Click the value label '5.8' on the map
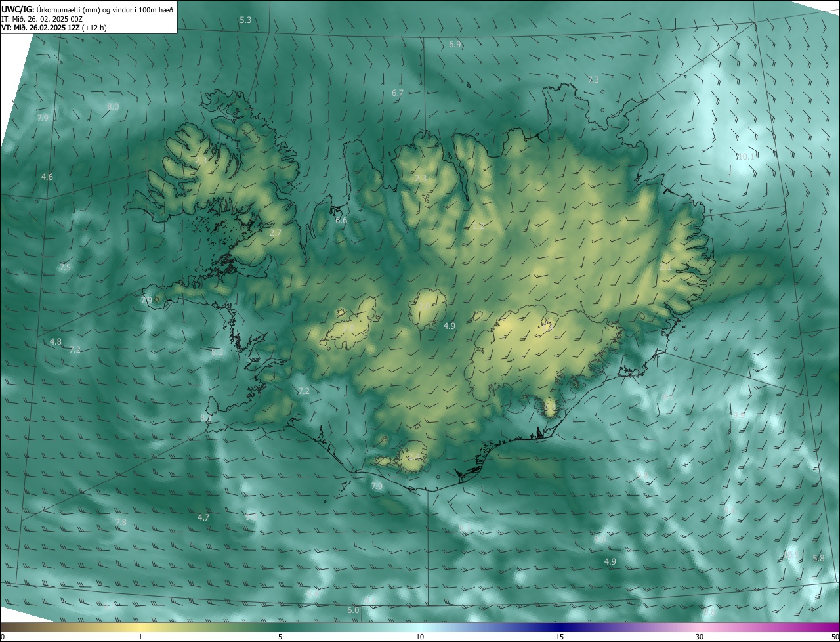This screenshot has width=840, height=642. [818, 559]
